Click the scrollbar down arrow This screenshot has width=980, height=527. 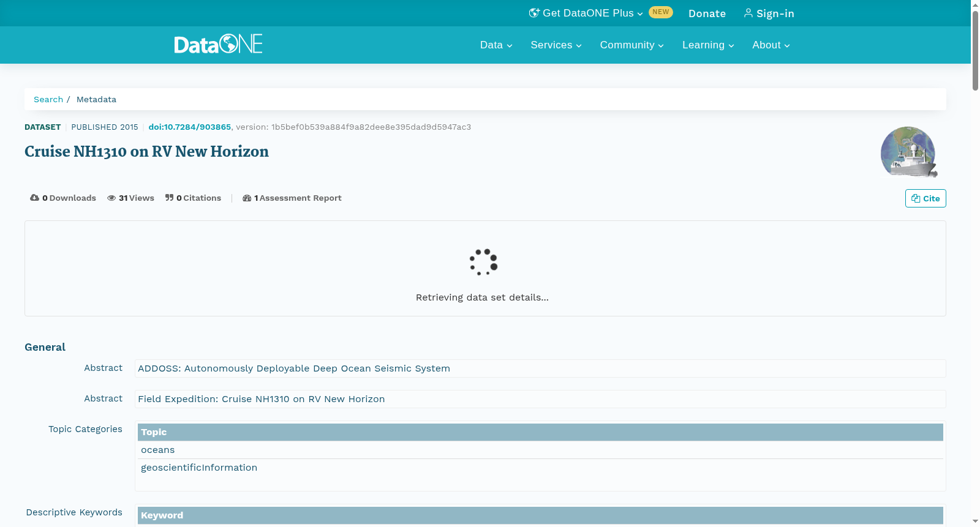[975, 522]
